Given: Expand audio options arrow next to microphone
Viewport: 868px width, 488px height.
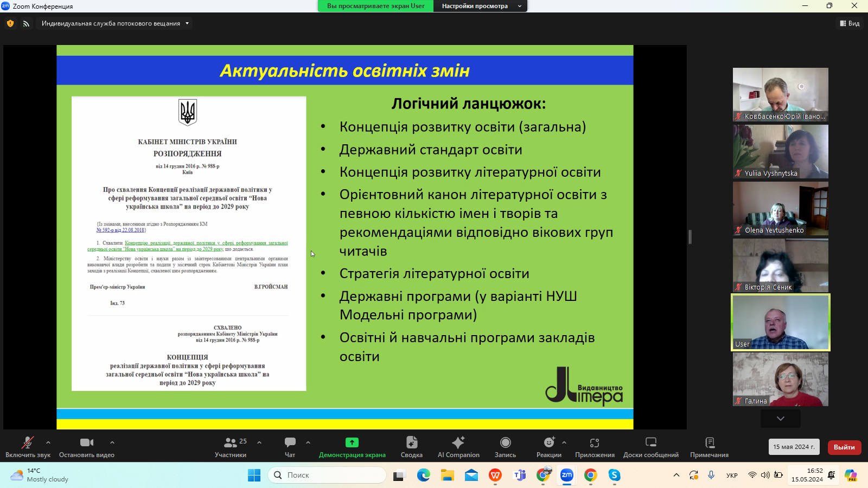Looking at the screenshot, I should pos(48,442).
